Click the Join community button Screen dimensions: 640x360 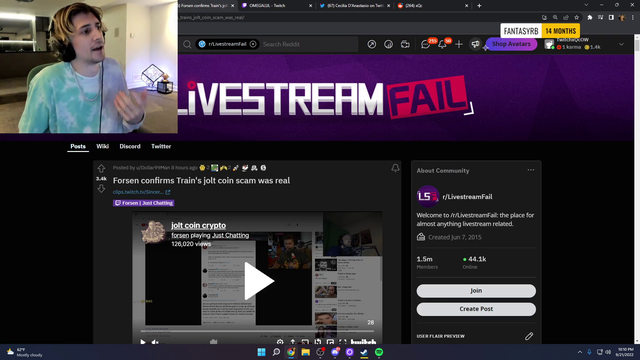coord(476,291)
